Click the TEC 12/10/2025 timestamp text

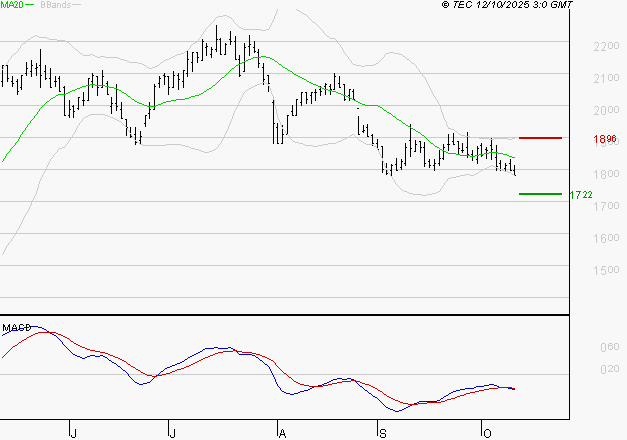[x=507, y=5]
